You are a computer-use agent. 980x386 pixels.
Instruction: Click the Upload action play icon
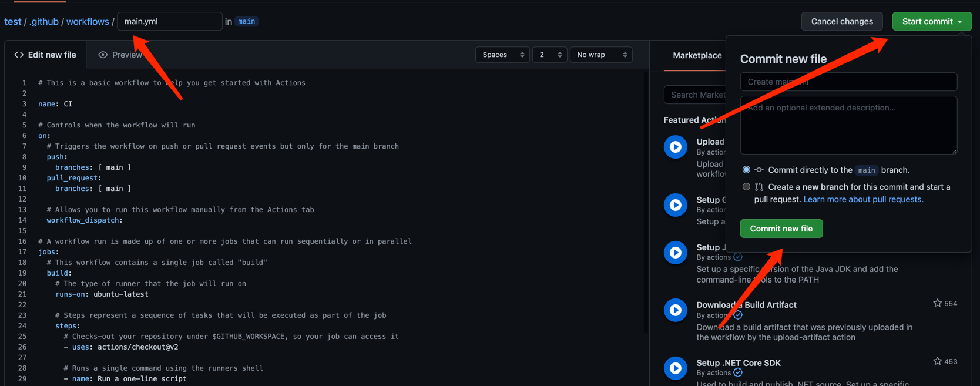click(676, 147)
